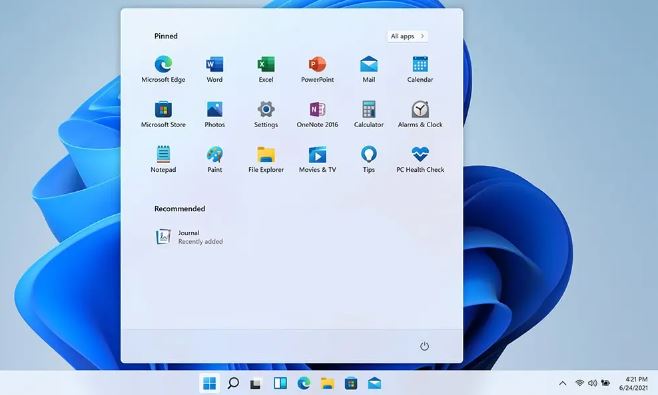658x395 pixels.
Task: Open the Tips app
Action: tap(369, 160)
